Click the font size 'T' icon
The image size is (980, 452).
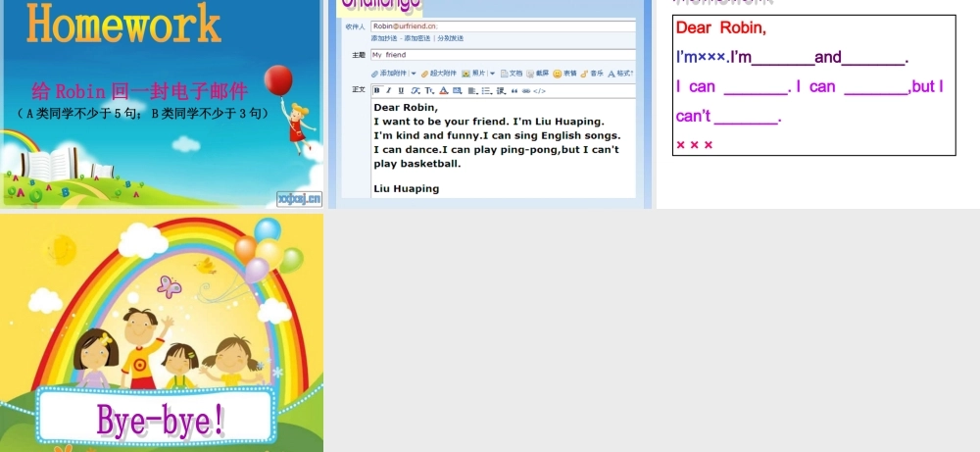429,90
